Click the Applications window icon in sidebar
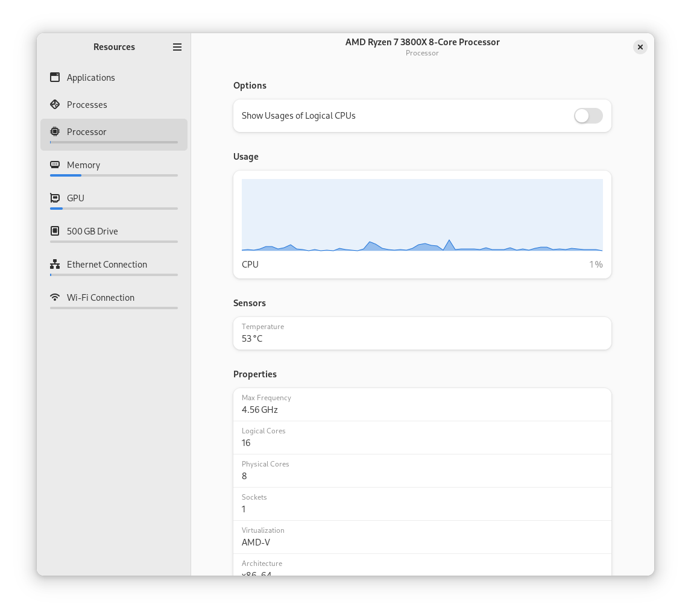This screenshot has width=691, height=616. [x=55, y=77]
